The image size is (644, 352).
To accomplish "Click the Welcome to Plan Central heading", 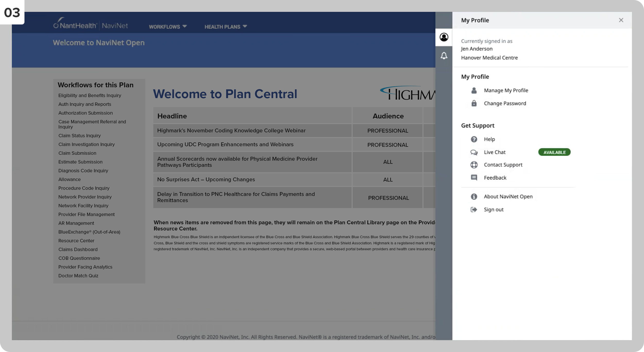I will click(x=225, y=94).
